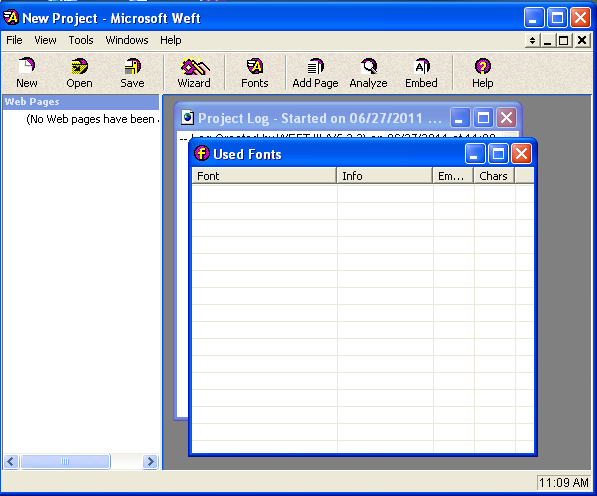Close the Microsoft Weft main window

(x=580, y=18)
